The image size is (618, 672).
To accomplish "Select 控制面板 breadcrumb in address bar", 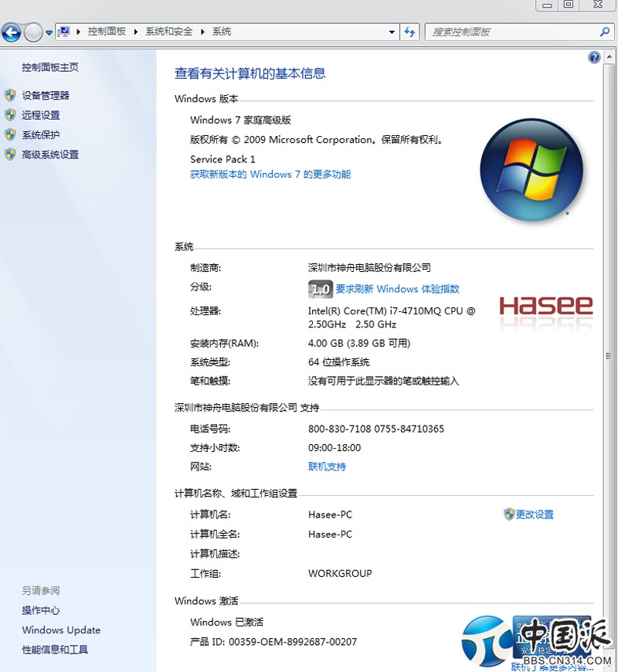I will [107, 32].
